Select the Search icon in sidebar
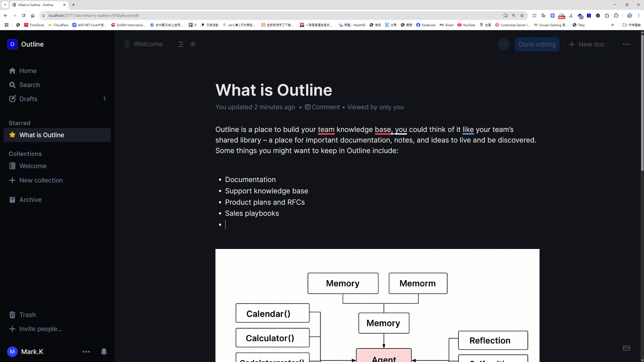This screenshot has width=644, height=362. tap(13, 85)
